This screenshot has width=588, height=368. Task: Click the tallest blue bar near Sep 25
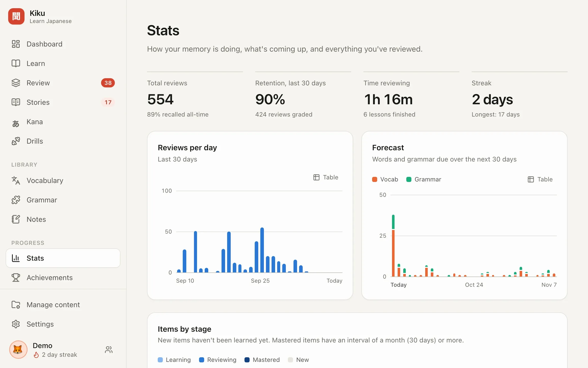(x=262, y=250)
